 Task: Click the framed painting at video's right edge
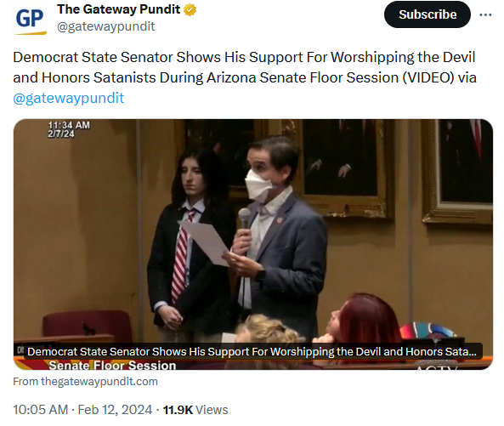pos(457,172)
